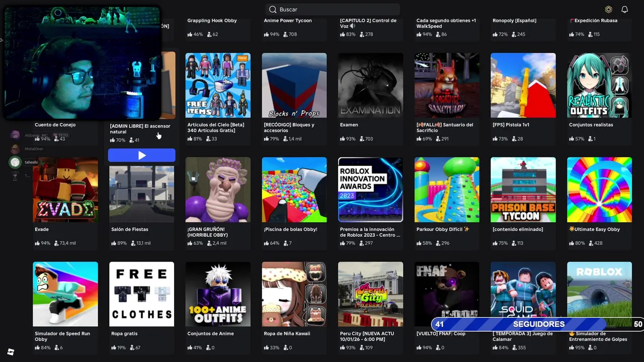Click the taheshi user avatar in overlay
This screenshot has height=362, width=644.
tap(15, 162)
